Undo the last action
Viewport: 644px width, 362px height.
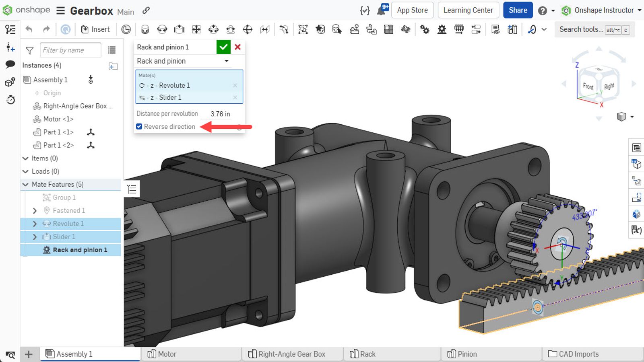(x=28, y=29)
